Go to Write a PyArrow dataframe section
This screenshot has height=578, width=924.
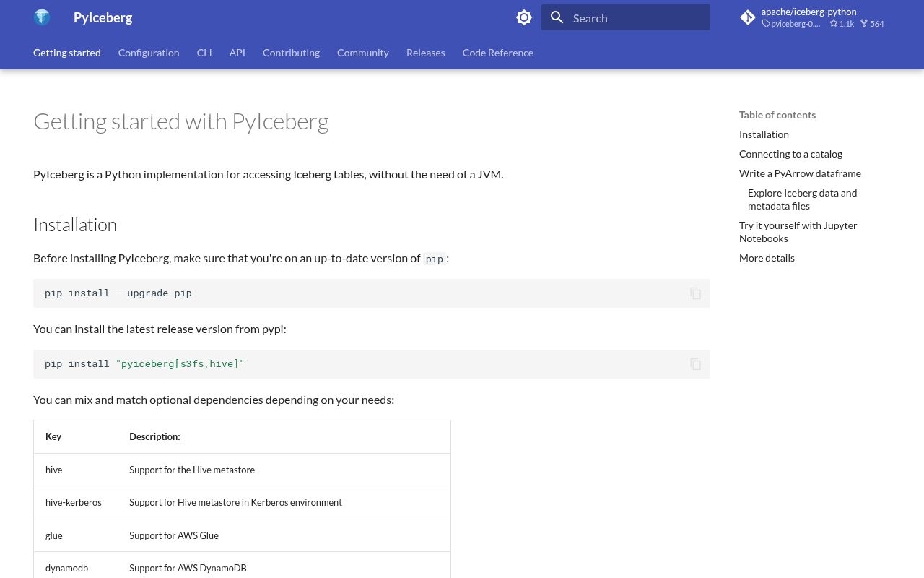tap(800, 173)
